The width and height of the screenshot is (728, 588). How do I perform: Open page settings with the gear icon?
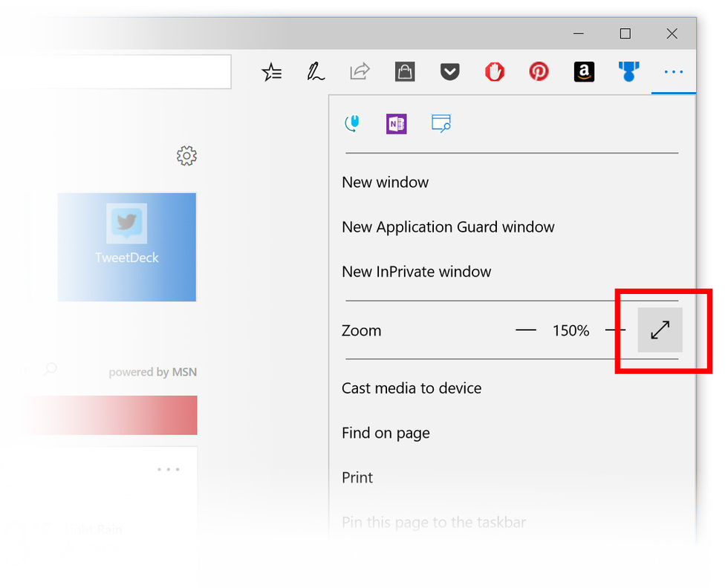[x=186, y=156]
